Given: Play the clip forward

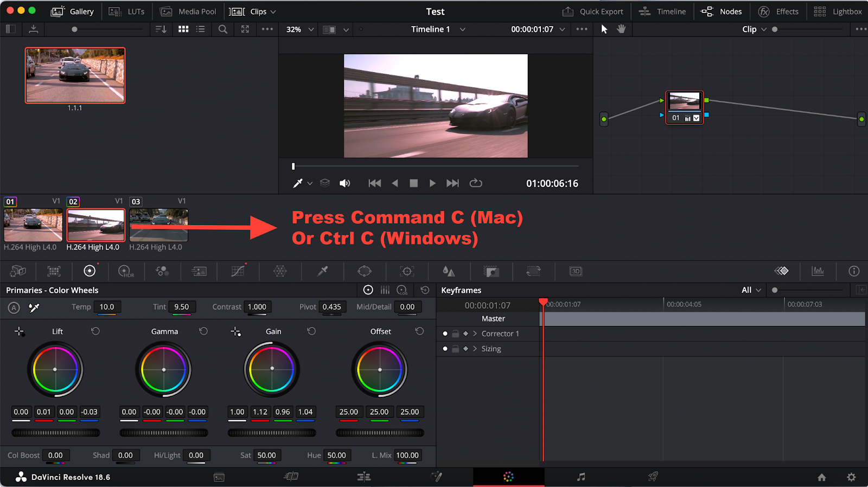Looking at the screenshot, I should tap(432, 183).
